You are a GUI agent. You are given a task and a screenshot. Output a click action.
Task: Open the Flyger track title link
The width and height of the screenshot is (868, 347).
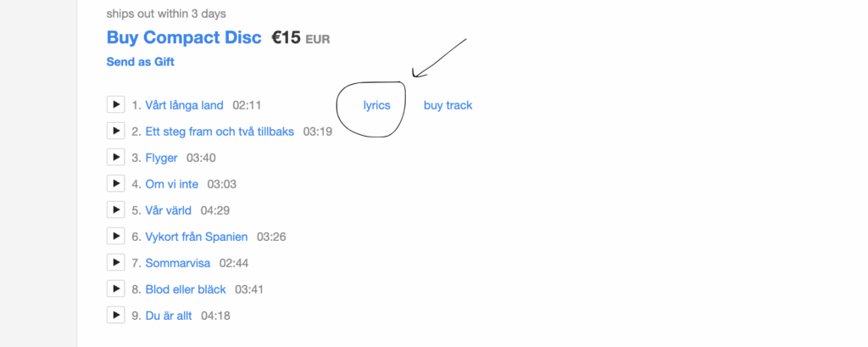pyautogui.click(x=162, y=158)
